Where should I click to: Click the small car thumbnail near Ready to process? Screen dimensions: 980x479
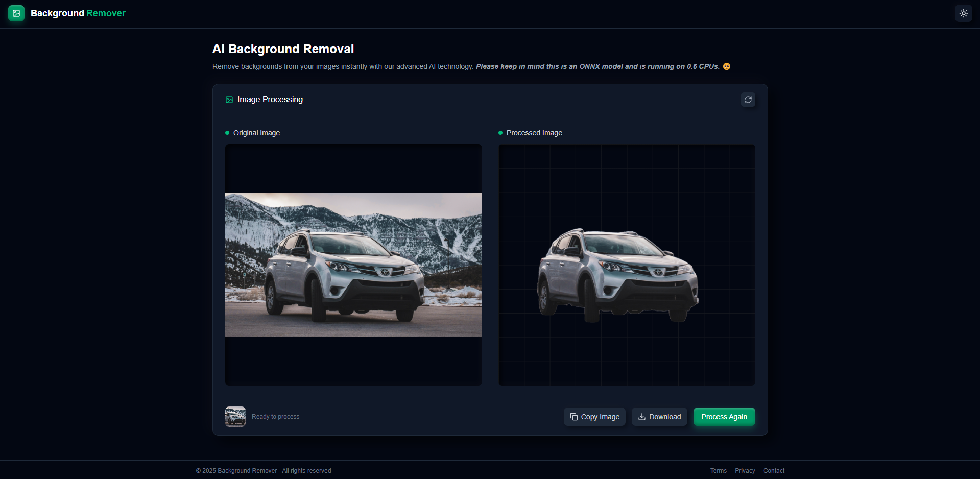click(x=235, y=417)
